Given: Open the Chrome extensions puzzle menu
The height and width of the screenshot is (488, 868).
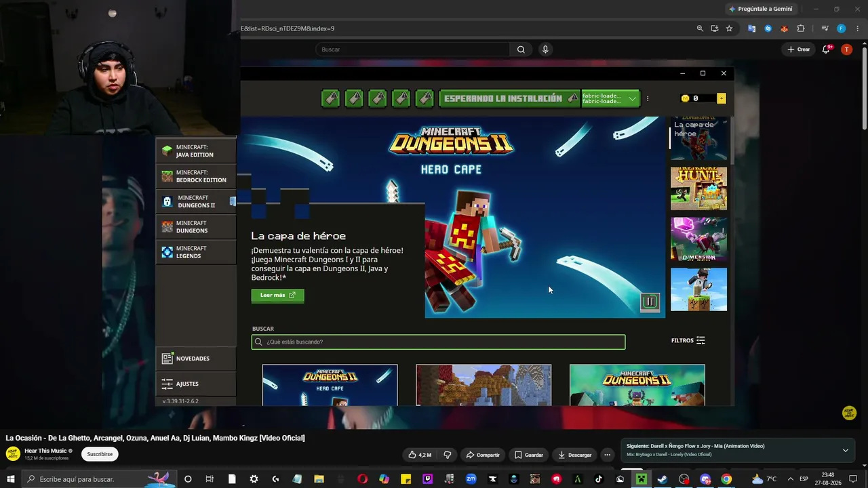Looking at the screenshot, I should [x=801, y=28].
